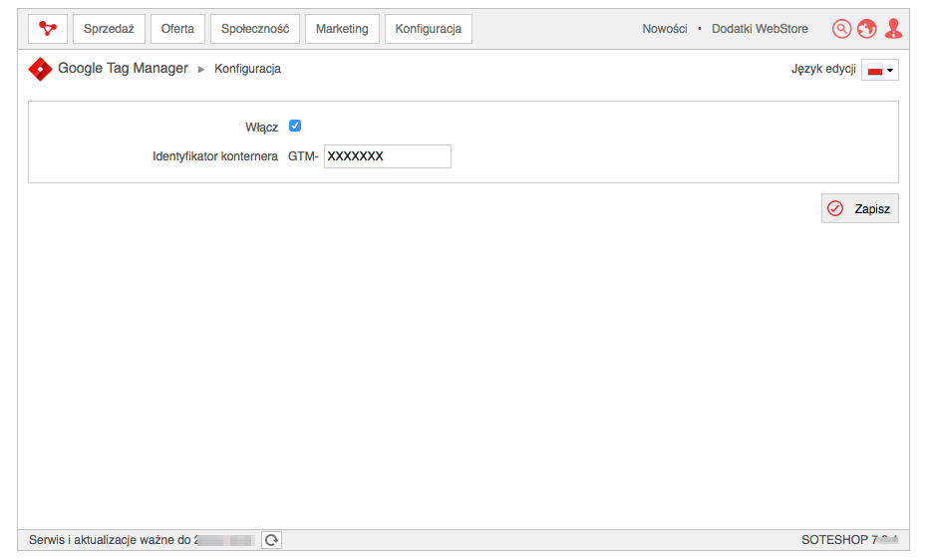Toggle the Włącz checkbox
This screenshot has height=560, width=928.
(x=295, y=126)
